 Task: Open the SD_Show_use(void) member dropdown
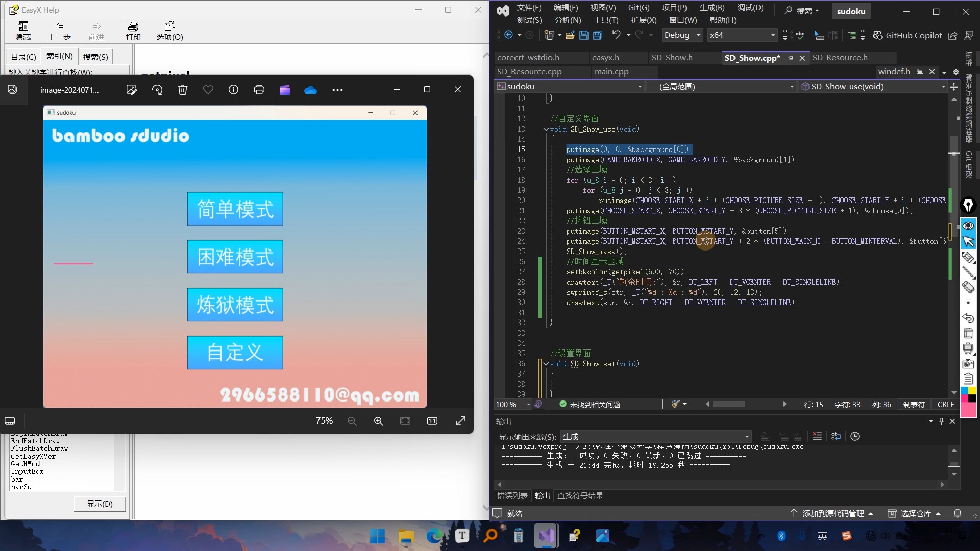943,87
